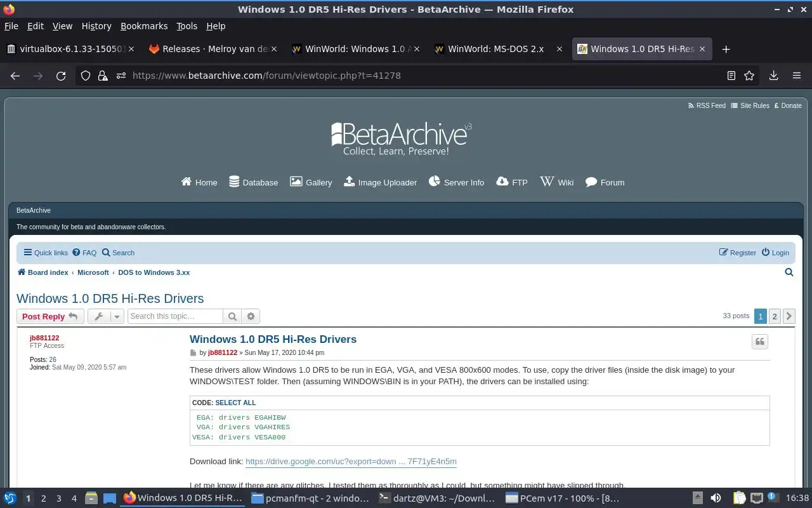Open the Image Uploader navigation item
The image size is (812, 508).
[x=380, y=182]
